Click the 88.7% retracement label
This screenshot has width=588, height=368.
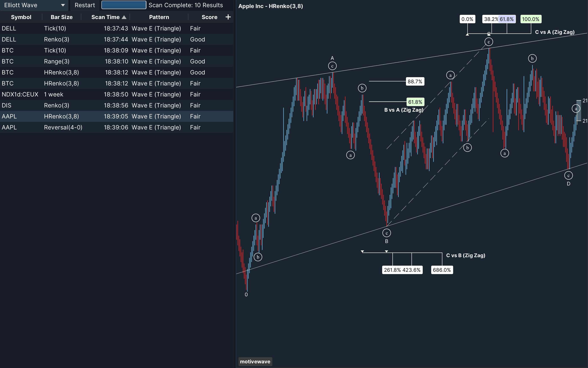415,82
